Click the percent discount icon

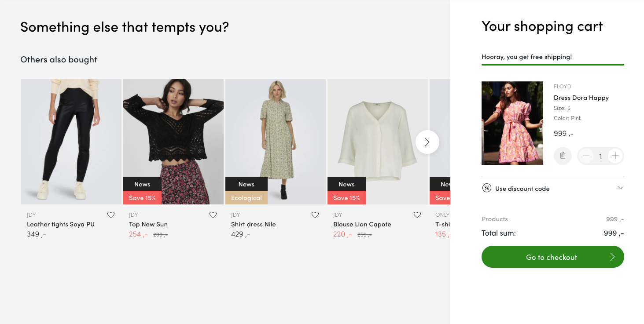[486, 188]
